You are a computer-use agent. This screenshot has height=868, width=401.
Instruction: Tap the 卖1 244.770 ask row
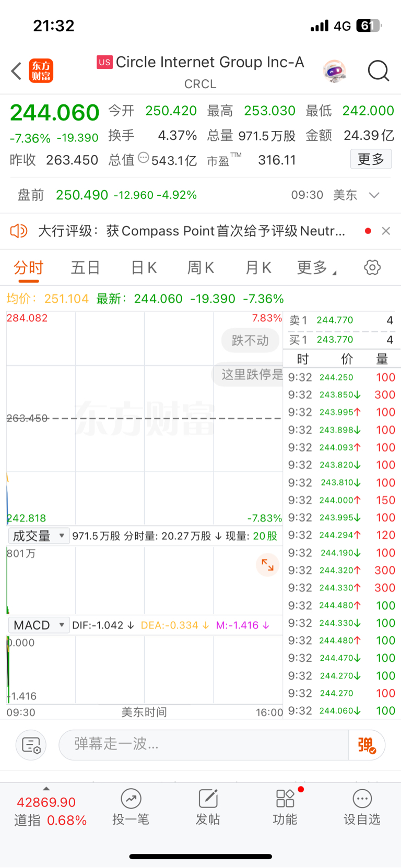pyautogui.click(x=341, y=320)
